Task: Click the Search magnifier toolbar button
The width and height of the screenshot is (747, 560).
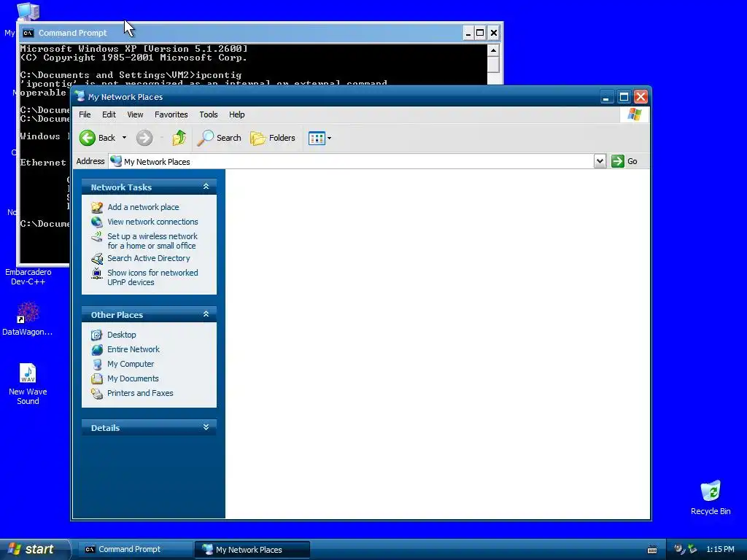Action: 219,138
